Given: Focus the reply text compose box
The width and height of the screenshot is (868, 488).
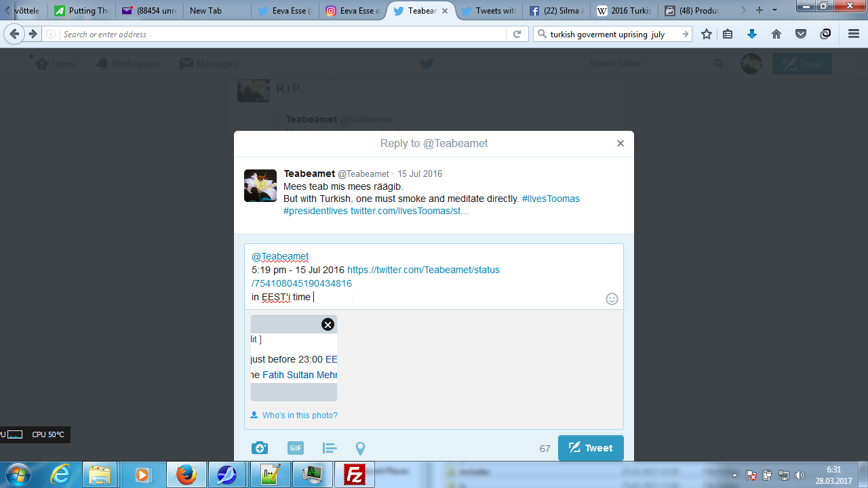Looking at the screenshot, I should tap(434, 277).
